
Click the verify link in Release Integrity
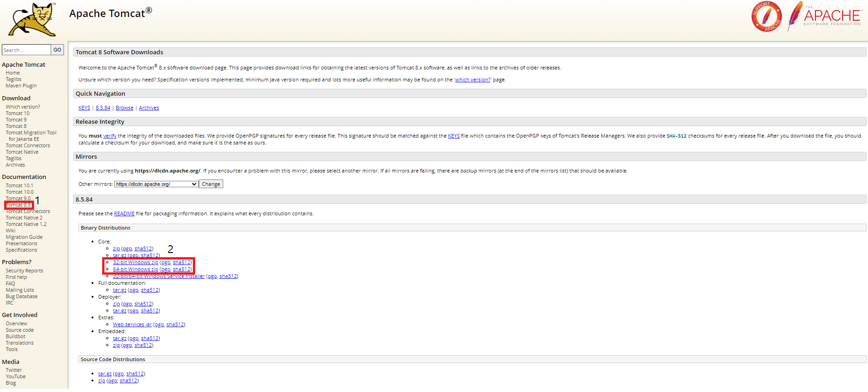coord(110,136)
